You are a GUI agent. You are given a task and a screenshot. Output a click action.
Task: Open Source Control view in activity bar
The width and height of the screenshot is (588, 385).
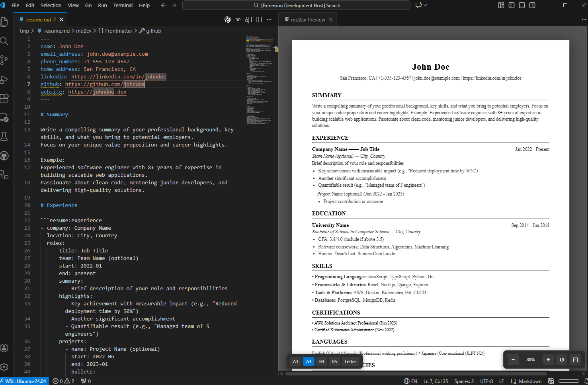click(x=4, y=60)
